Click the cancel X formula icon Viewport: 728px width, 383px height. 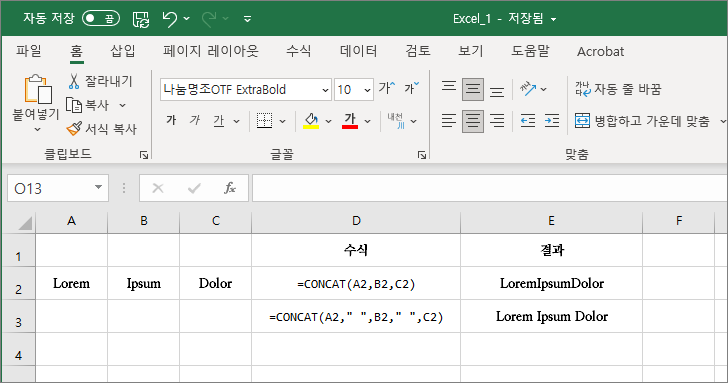pyautogui.click(x=158, y=188)
